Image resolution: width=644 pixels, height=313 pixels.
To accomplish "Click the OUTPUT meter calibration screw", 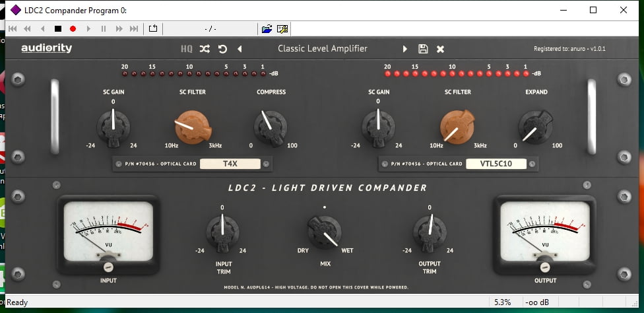I will click(545, 267).
